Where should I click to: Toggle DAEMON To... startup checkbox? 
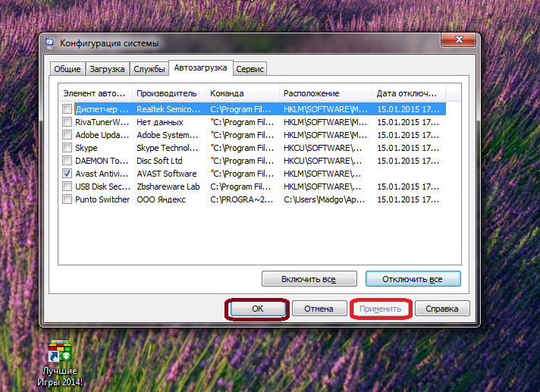[67, 161]
